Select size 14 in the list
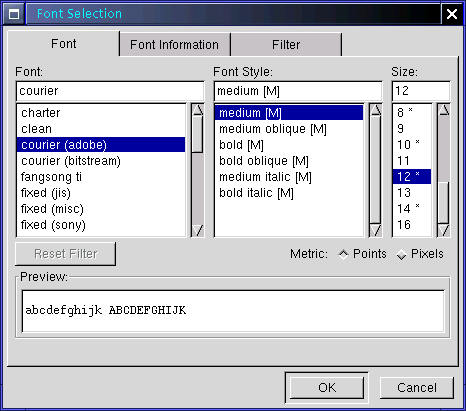This screenshot has height=411, width=466. (412, 209)
